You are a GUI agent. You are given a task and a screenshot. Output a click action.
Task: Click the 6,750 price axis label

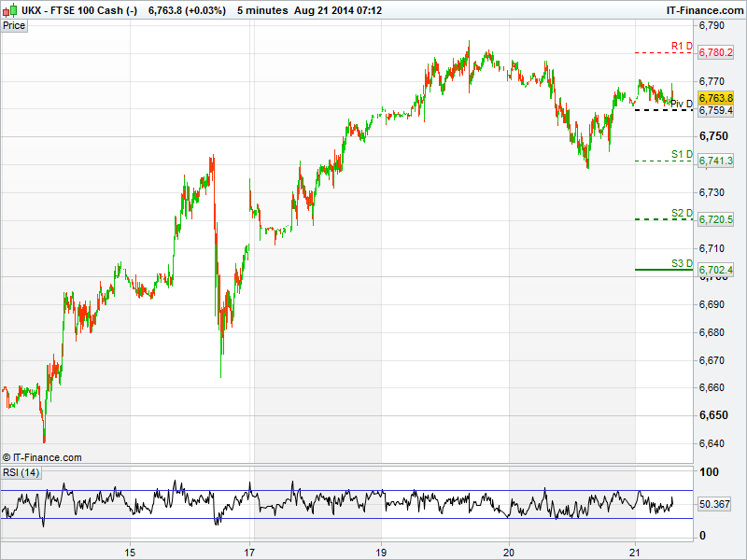point(713,136)
